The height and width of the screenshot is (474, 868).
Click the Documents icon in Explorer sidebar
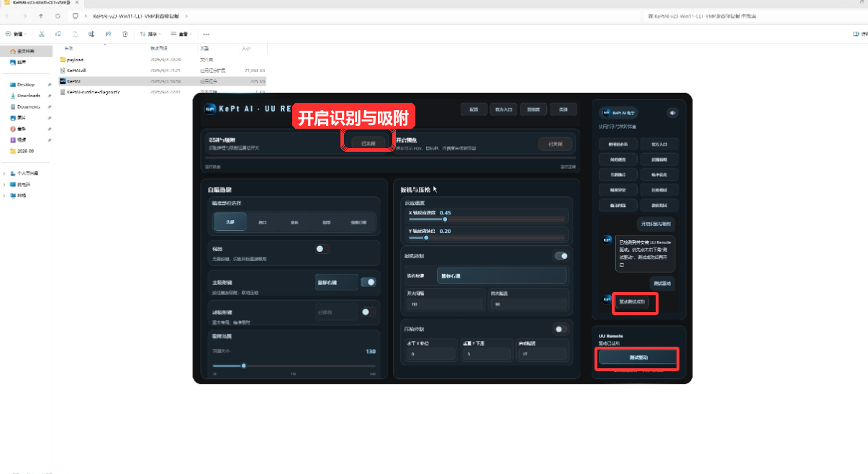coord(13,106)
